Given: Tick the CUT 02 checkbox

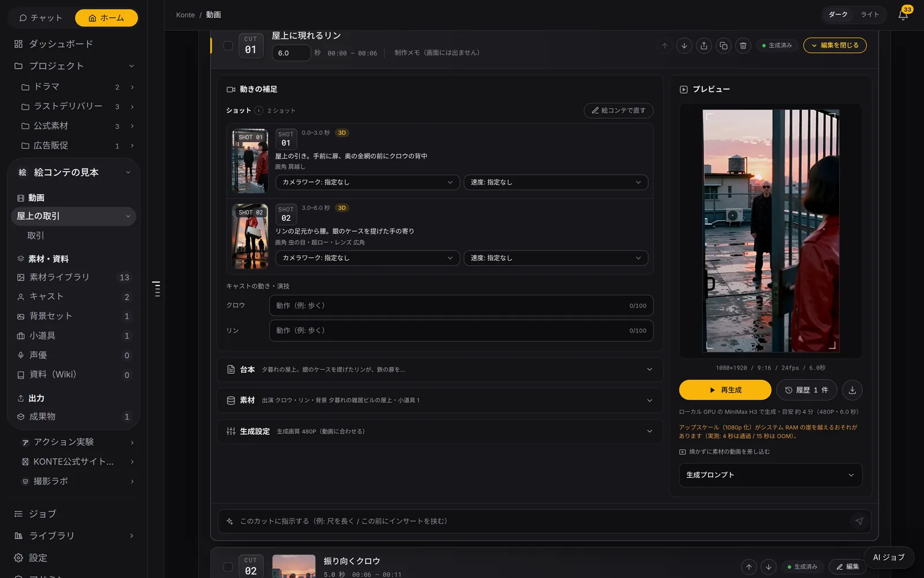Looking at the screenshot, I should coord(228,567).
